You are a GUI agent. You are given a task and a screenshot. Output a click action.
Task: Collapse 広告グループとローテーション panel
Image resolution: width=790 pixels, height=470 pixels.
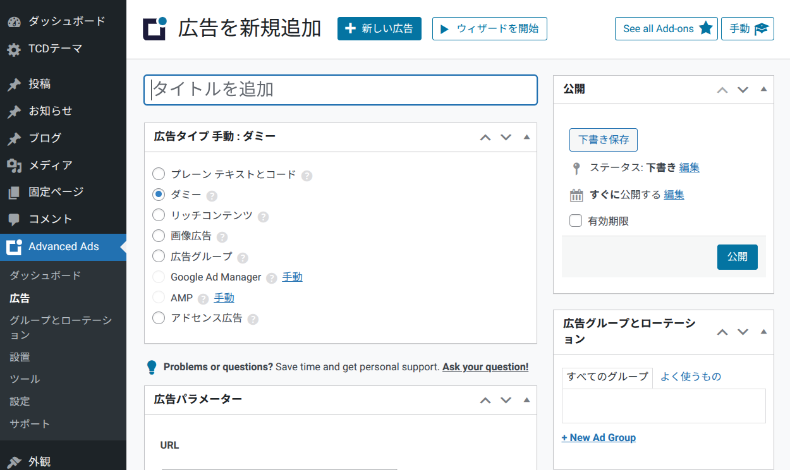pyautogui.click(x=764, y=332)
